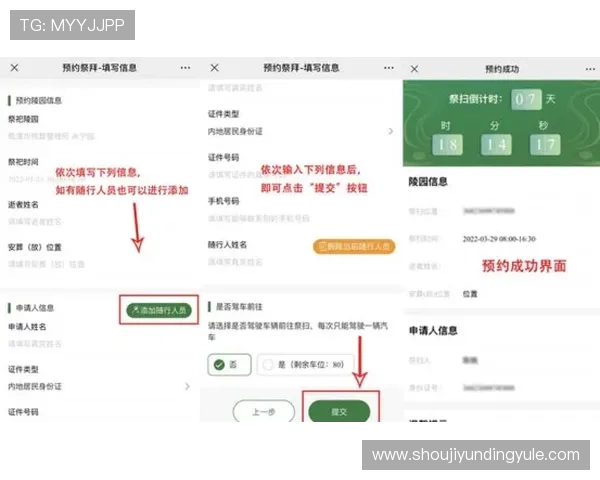Expand 证件类型 chevron on second screen above 证件号码
This screenshot has height=480, width=600.
(x=391, y=131)
